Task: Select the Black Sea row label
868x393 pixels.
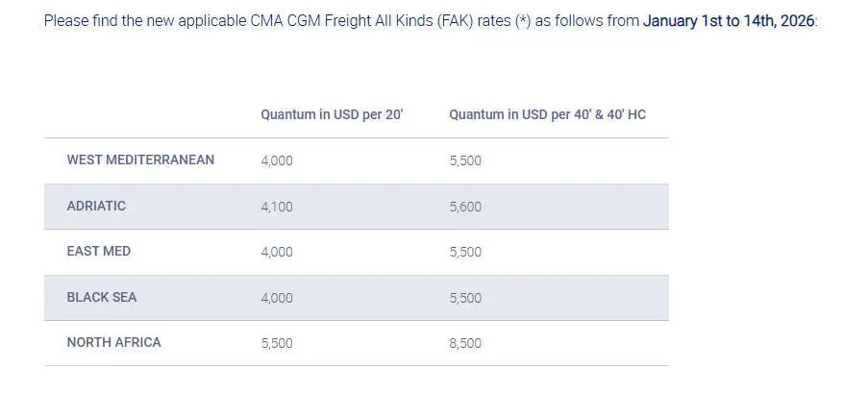Action: [102, 297]
